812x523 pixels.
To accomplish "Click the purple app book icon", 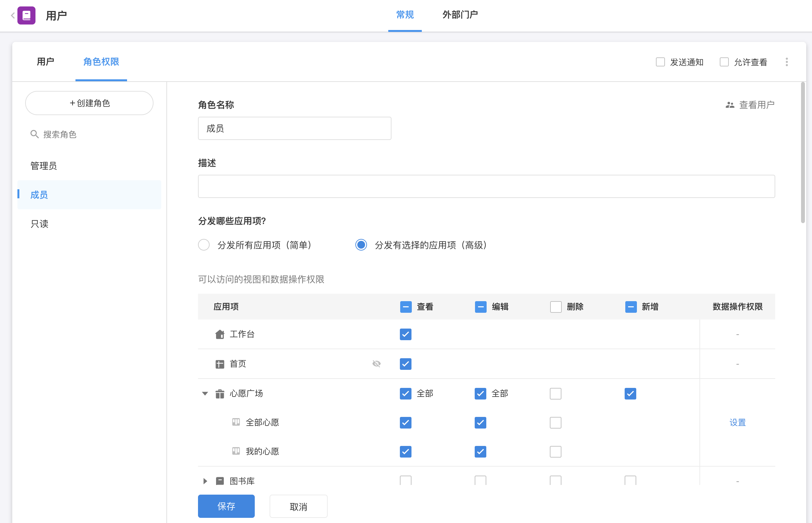I will tap(26, 15).
